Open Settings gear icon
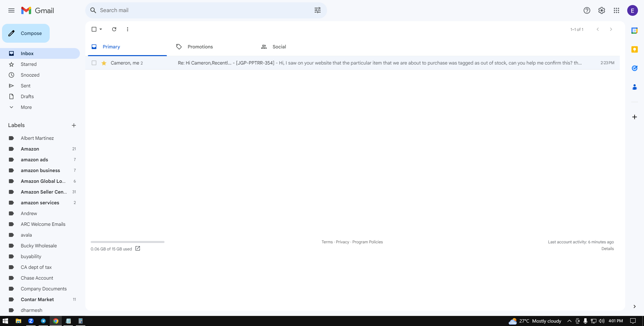The image size is (644, 326). tap(602, 10)
